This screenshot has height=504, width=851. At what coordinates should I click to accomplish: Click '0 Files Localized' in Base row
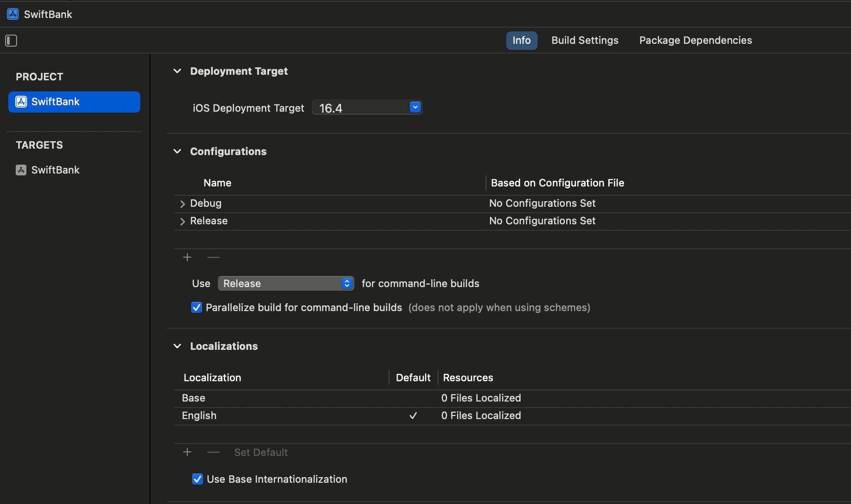tap(481, 398)
